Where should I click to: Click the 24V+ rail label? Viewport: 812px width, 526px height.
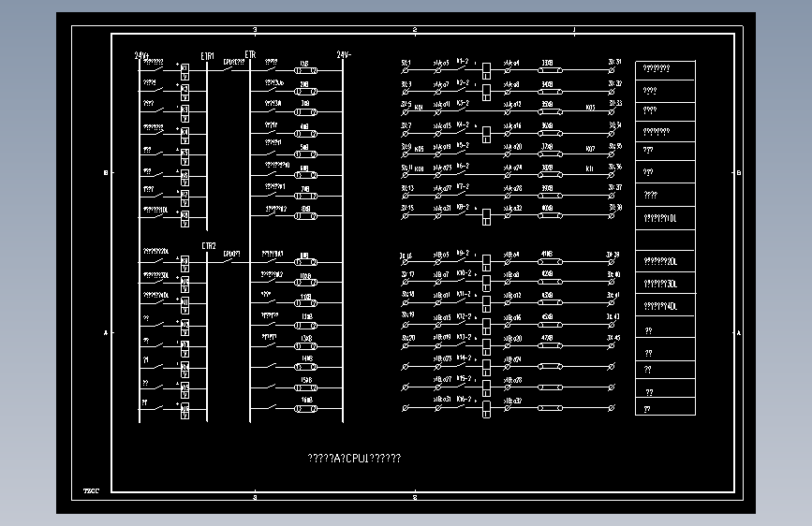coord(142,55)
